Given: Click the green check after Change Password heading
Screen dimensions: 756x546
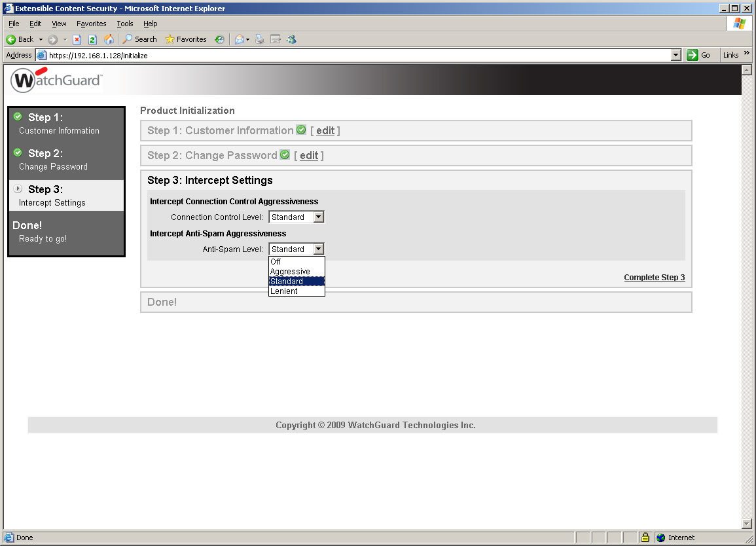Looking at the screenshot, I should pos(285,155).
